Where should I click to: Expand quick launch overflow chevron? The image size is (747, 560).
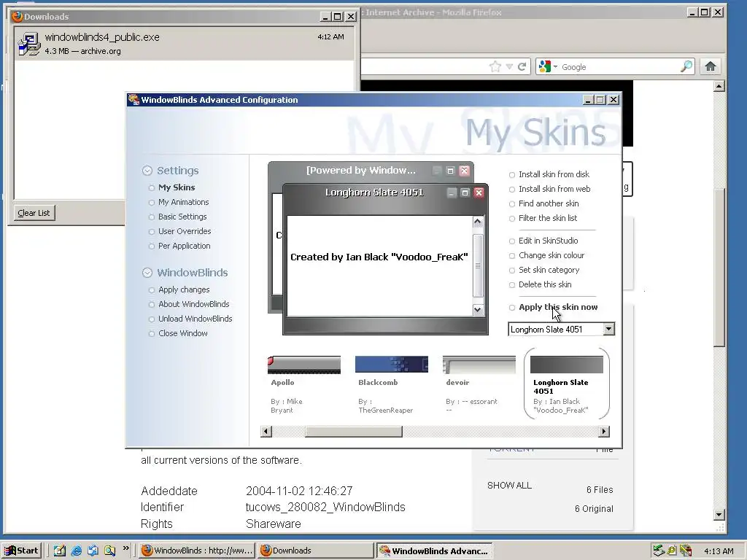[x=125, y=548]
